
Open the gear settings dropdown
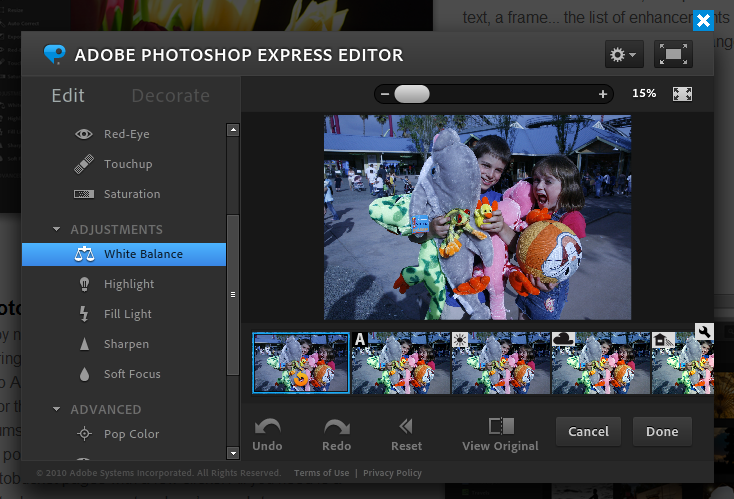click(x=623, y=55)
